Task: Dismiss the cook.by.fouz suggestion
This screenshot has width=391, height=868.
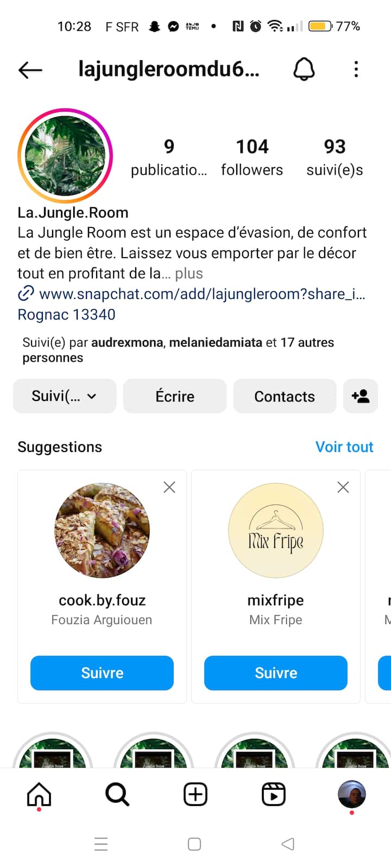Action: click(169, 487)
